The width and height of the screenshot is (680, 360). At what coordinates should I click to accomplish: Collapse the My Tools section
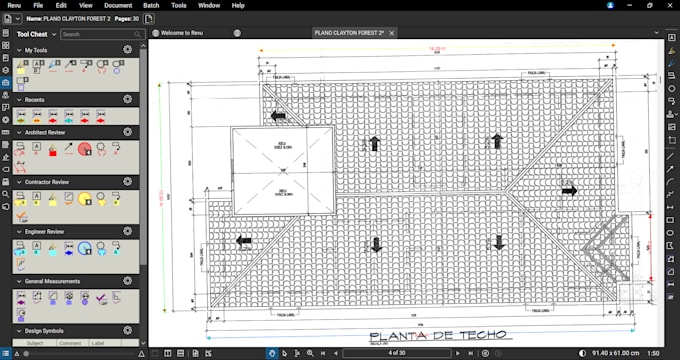click(19, 50)
